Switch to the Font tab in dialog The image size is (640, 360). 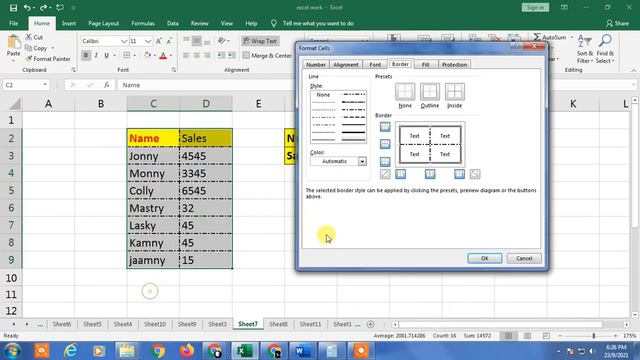(375, 64)
